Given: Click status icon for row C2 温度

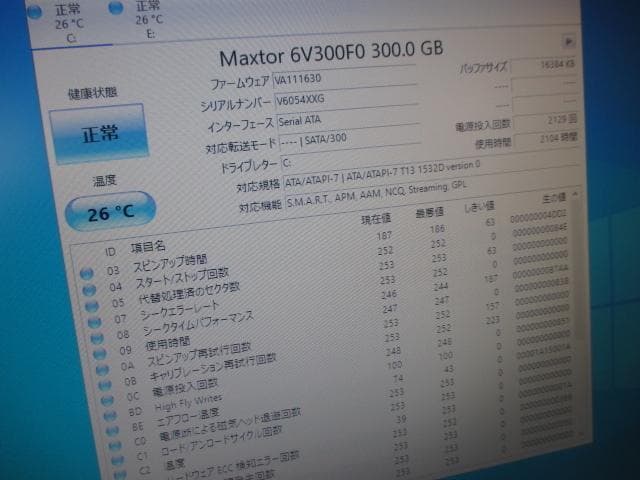Looking at the screenshot, I should coord(120,474).
